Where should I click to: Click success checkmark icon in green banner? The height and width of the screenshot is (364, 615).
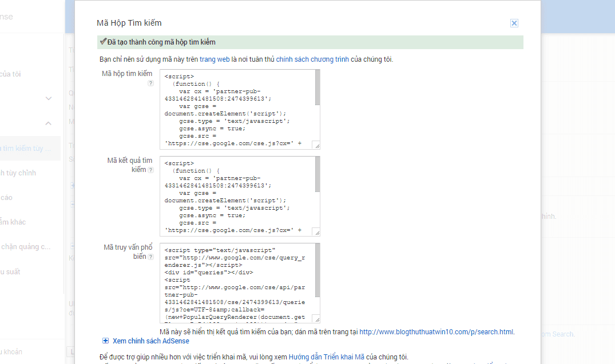point(103,41)
